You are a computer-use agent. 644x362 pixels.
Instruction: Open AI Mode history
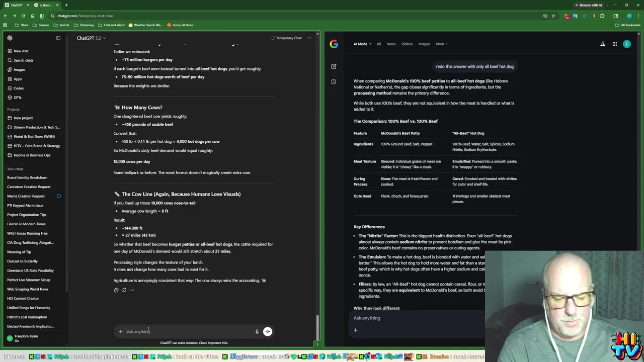coord(334,81)
